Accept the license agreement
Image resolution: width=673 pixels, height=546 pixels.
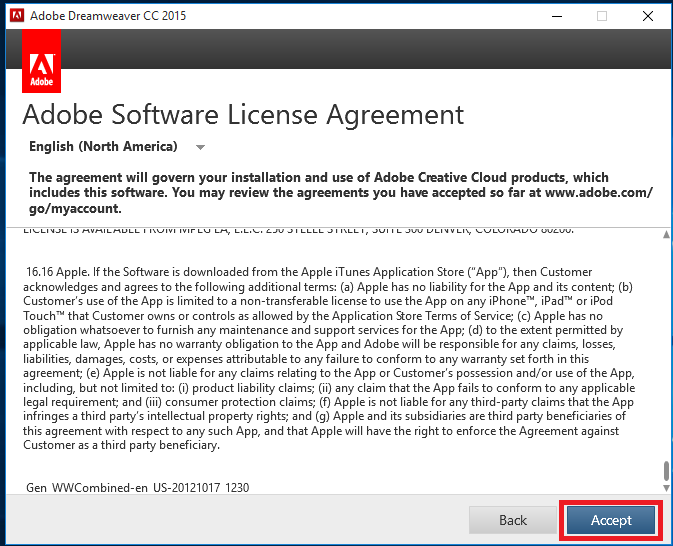point(611,520)
